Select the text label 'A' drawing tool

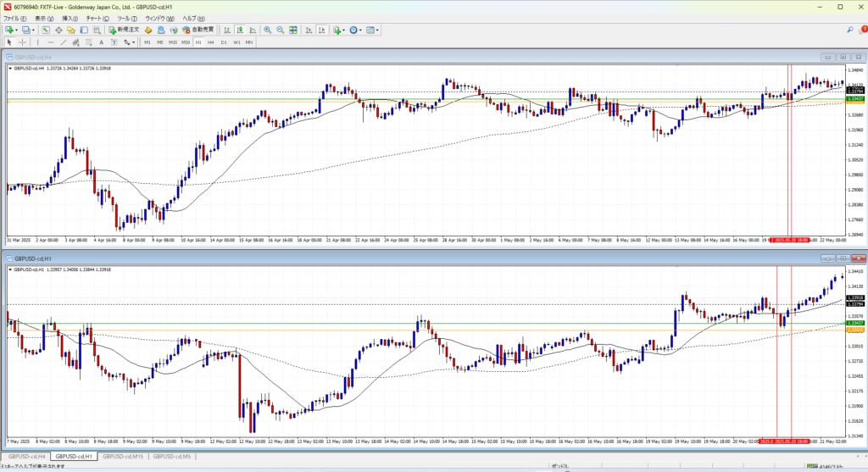pos(101,42)
